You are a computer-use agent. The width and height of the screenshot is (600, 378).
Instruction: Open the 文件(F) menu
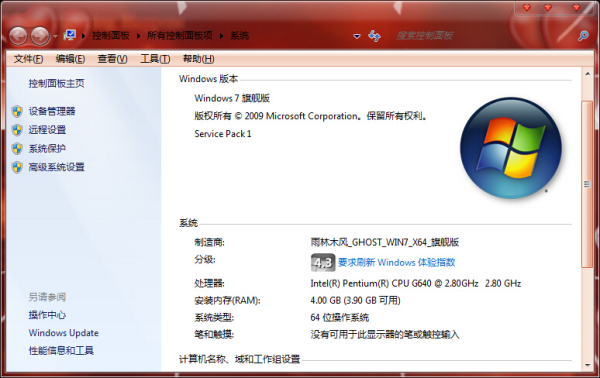28,59
